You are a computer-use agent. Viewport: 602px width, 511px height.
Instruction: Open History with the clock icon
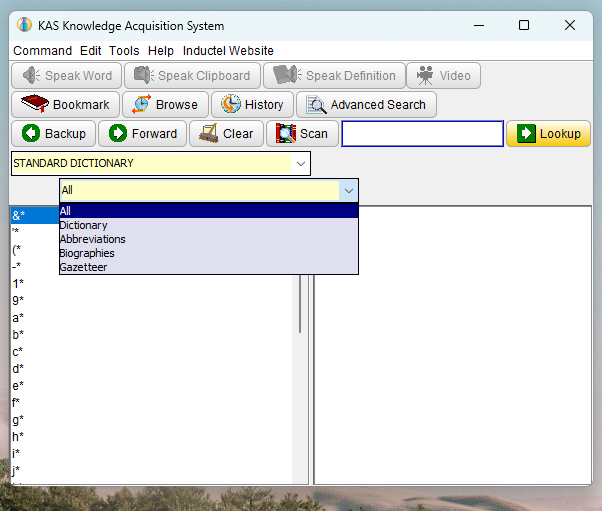(x=230, y=104)
